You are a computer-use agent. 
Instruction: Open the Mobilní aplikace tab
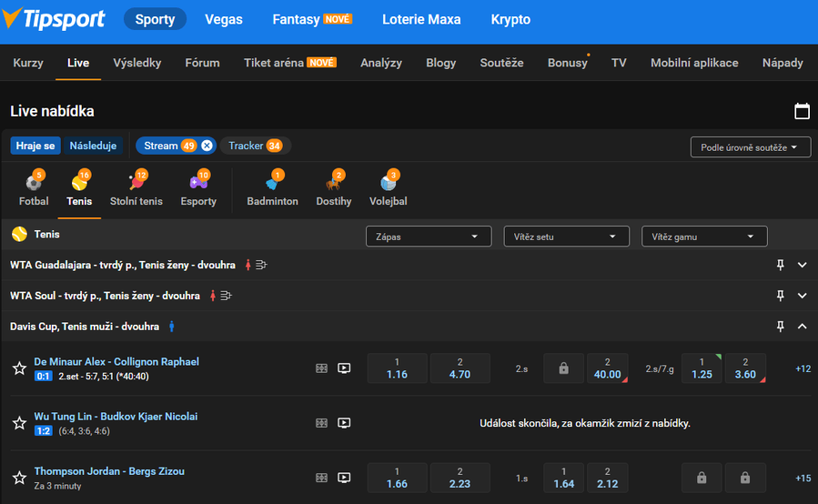pyautogui.click(x=694, y=63)
